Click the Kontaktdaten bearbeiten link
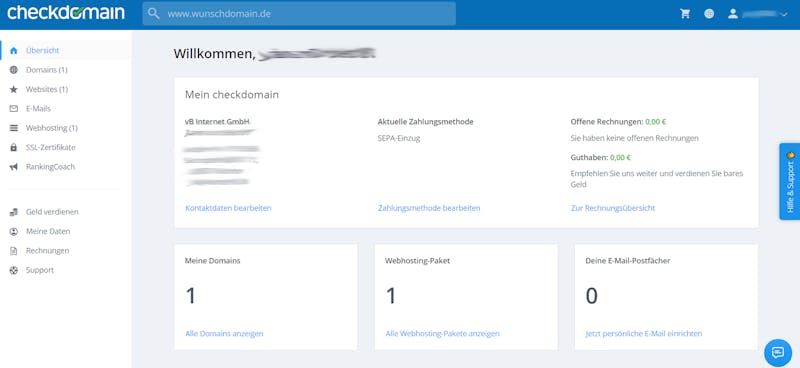The image size is (800, 368). 228,208
